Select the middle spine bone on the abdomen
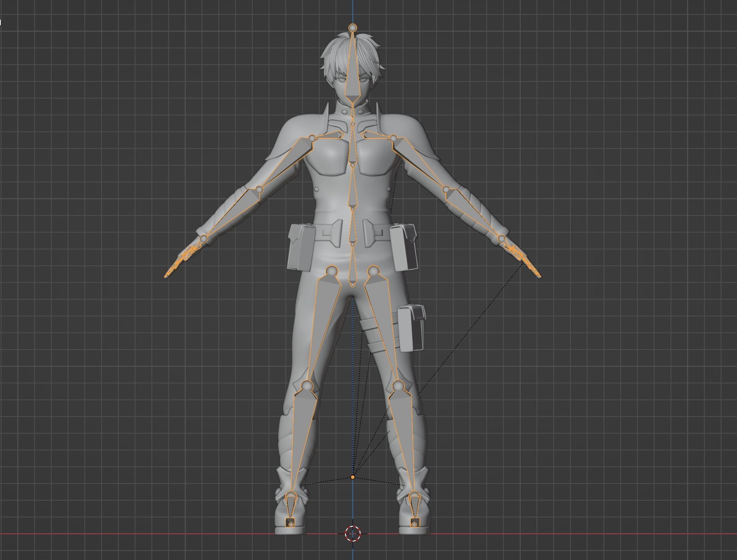Screen dimensions: 737x560 click(352, 187)
